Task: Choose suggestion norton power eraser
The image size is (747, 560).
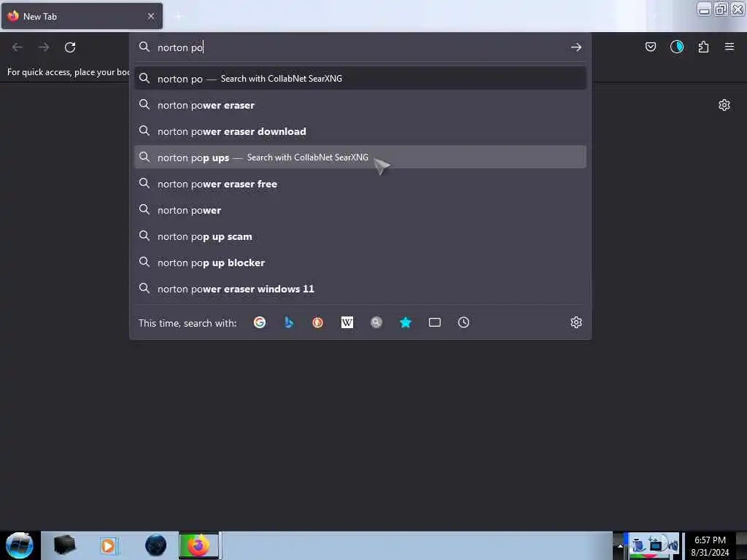Action: [360, 105]
